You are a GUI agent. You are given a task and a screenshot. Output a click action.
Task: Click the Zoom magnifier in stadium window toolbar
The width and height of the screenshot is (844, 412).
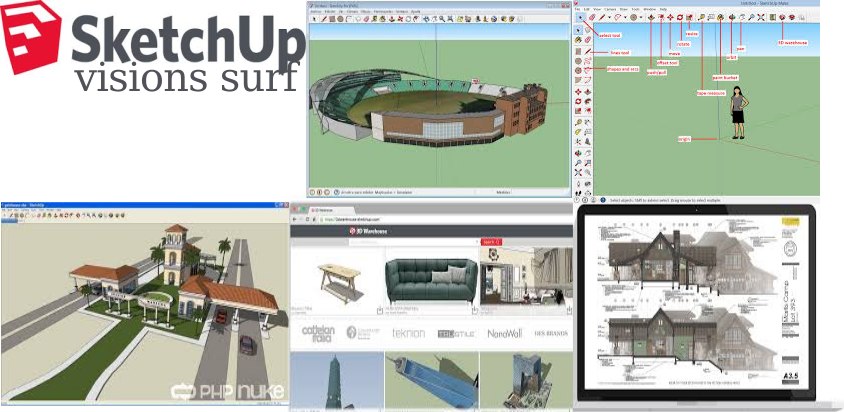point(442,19)
